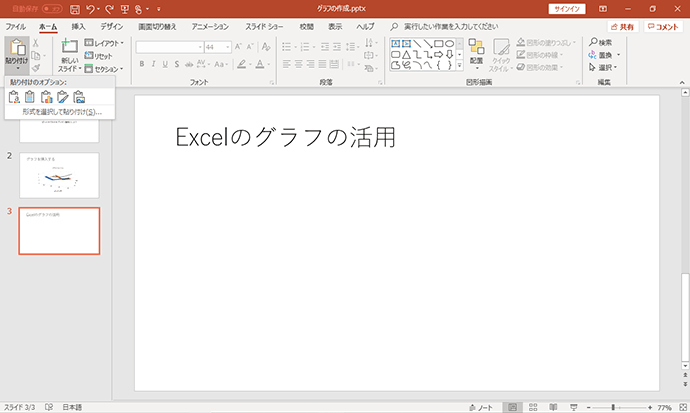Toggle Normal view button in status bar
690x413 pixels.
(x=512, y=407)
